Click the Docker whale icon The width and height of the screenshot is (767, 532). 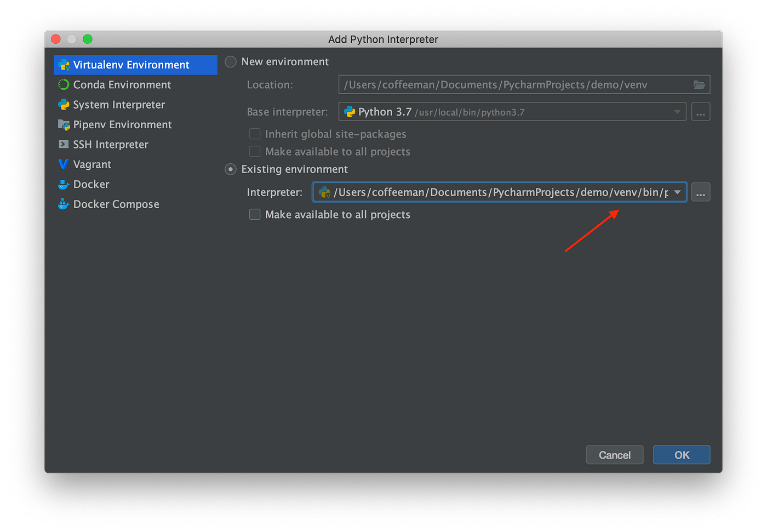pos(63,184)
